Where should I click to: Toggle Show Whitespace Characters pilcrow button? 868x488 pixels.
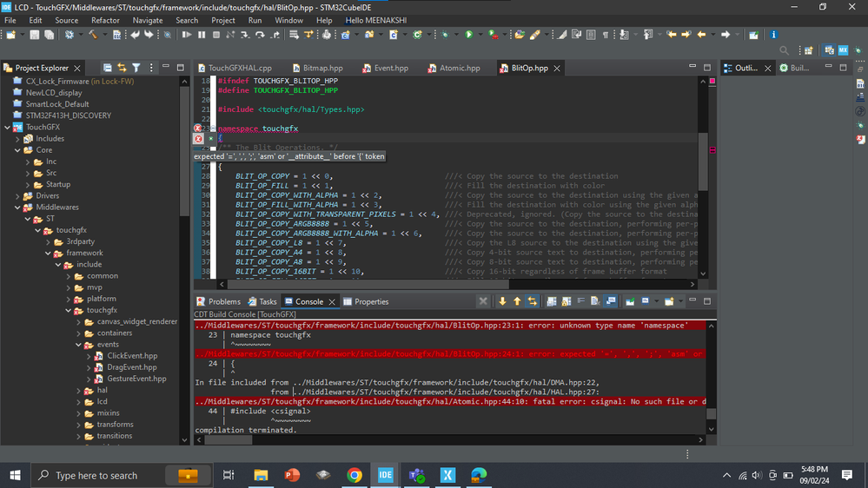click(x=606, y=35)
